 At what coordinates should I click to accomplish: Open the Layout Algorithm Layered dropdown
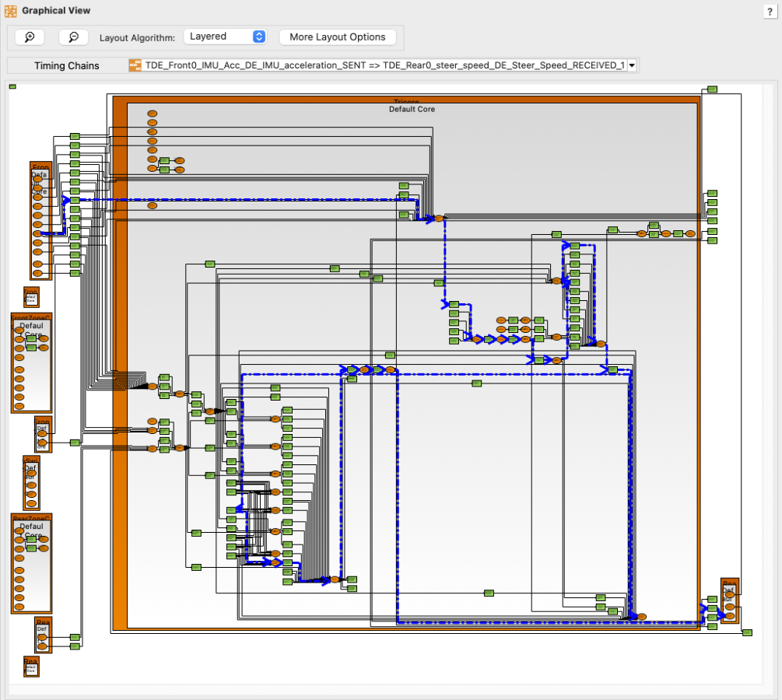[x=225, y=37]
